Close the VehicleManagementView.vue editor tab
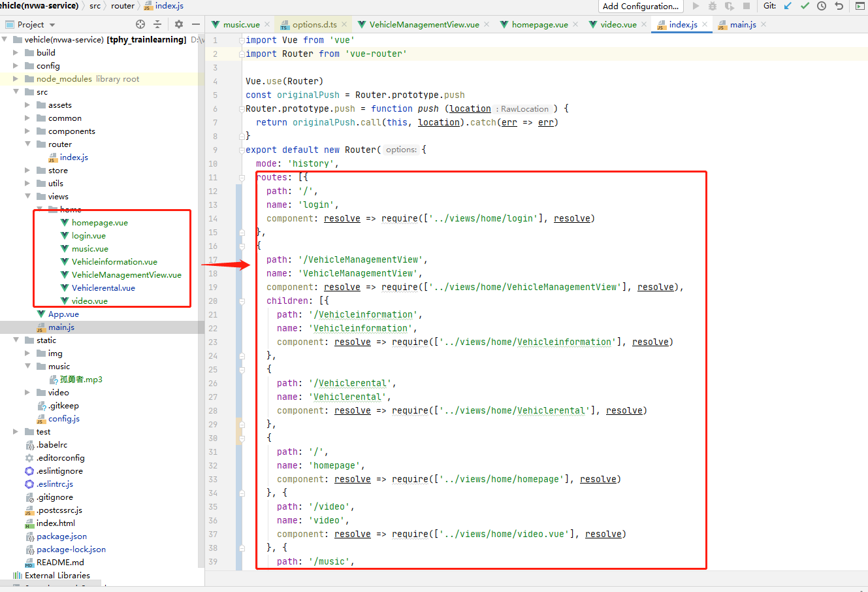Viewport: 868px width, 592px height. (x=487, y=24)
